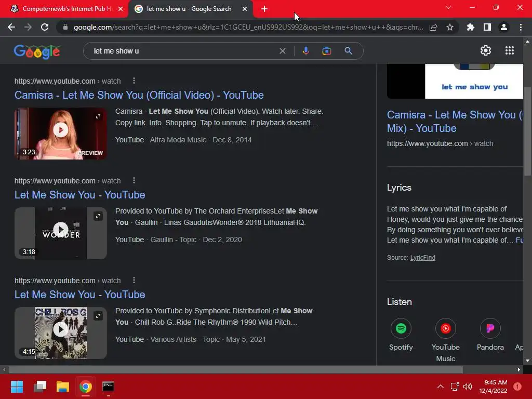The width and height of the screenshot is (532, 399).
Task: Go back with the browser back arrow
Action: tap(11, 27)
